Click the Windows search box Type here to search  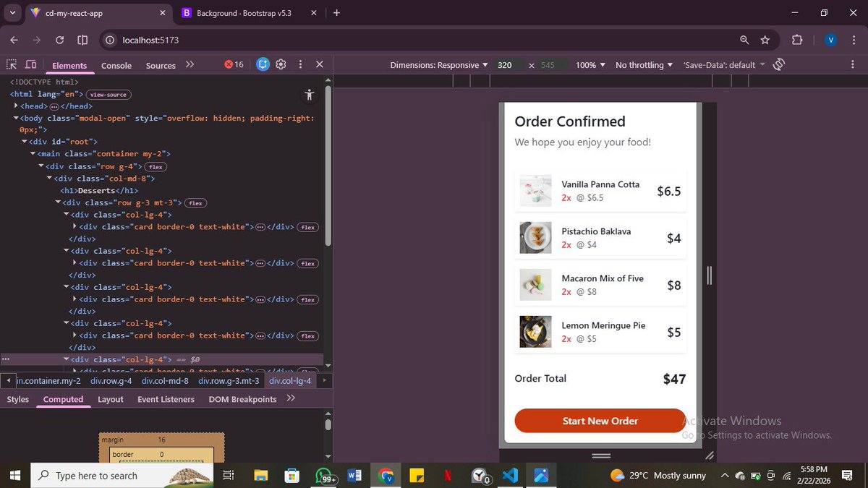(123, 476)
